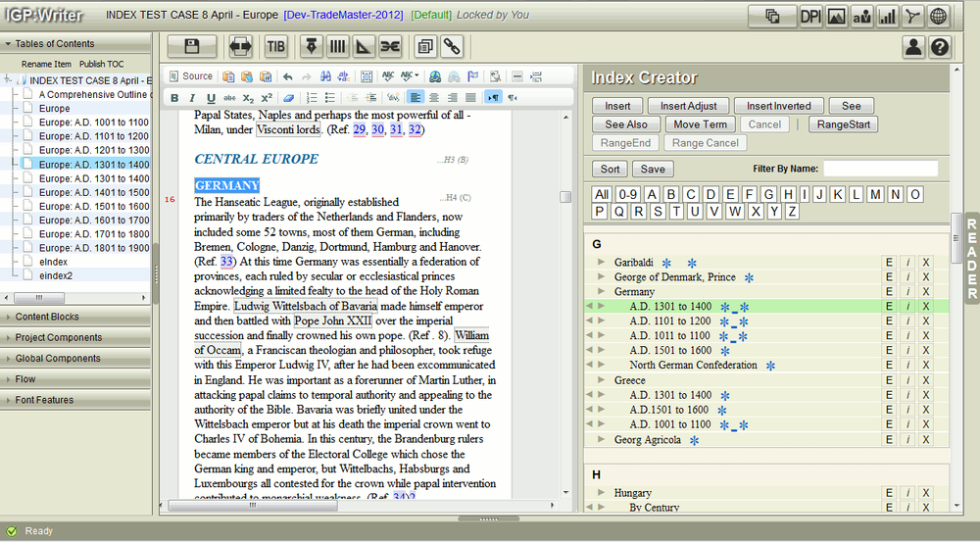The image size is (980, 542).
Task: Open the spell check dropdown arrow
Action: point(416,76)
